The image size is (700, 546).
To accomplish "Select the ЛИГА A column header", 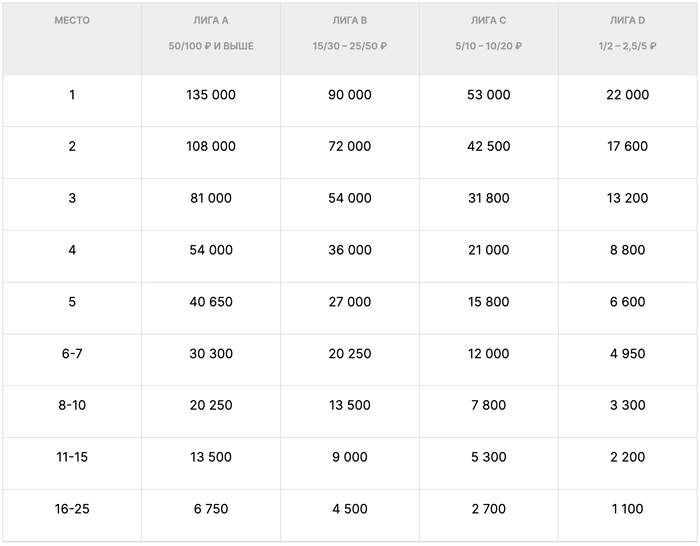I will 211,20.
